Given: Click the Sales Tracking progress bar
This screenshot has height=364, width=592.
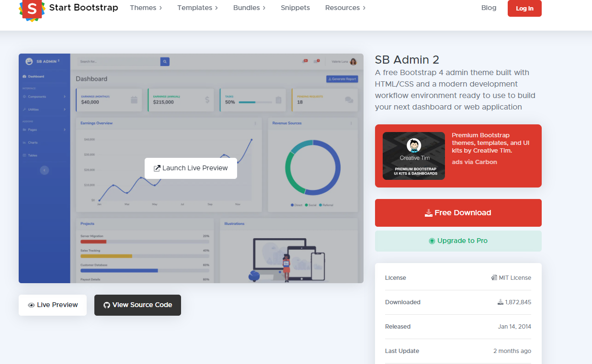Looking at the screenshot, I should [145, 256].
